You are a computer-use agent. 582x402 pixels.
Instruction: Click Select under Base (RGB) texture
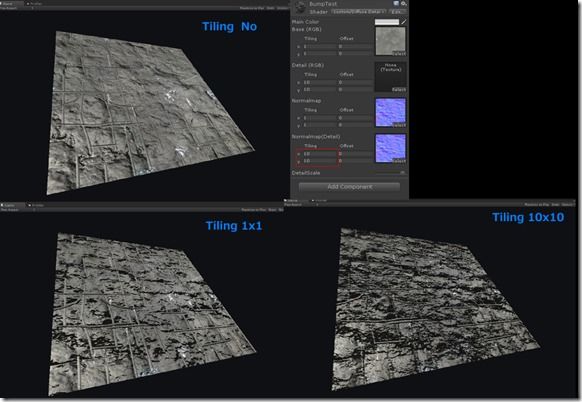pyautogui.click(x=399, y=53)
